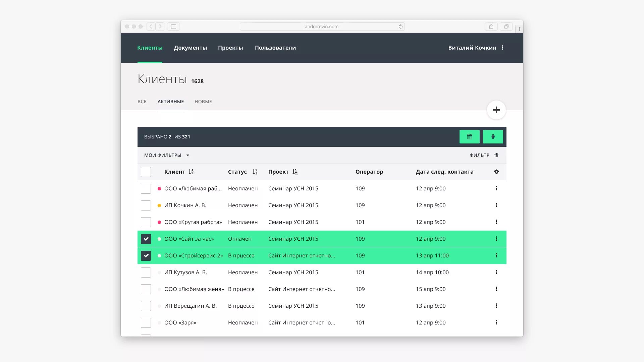Open the table column settings gear
Image resolution: width=644 pixels, height=362 pixels.
coord(496,172)
